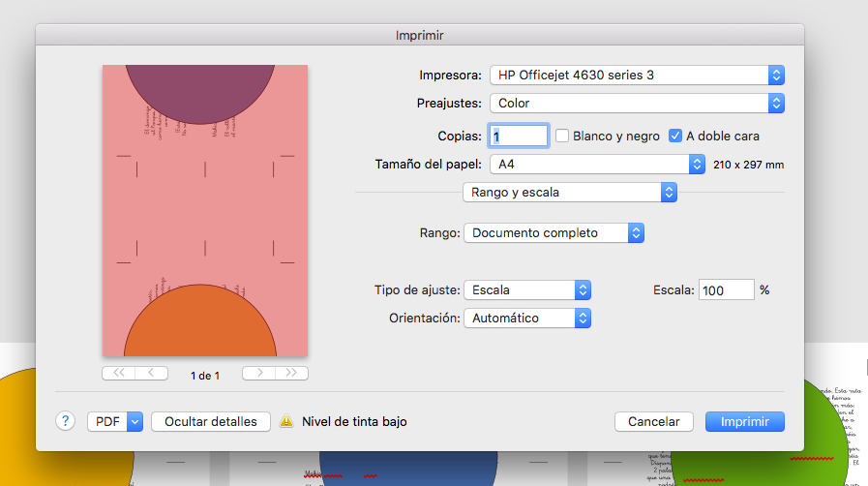Image resolution: width=868 pixels, height=486 pixels.
Task: Open the help question mark button
Action: (66, 421)
